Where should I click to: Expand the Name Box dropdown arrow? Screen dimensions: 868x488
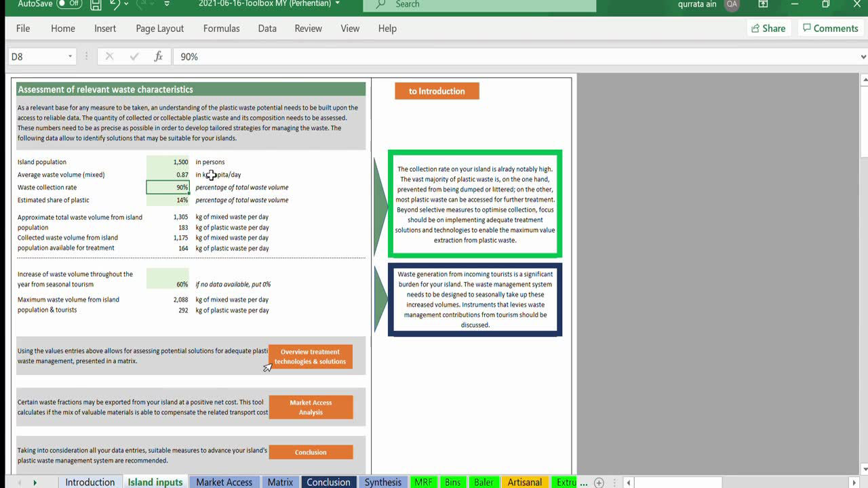71,57
